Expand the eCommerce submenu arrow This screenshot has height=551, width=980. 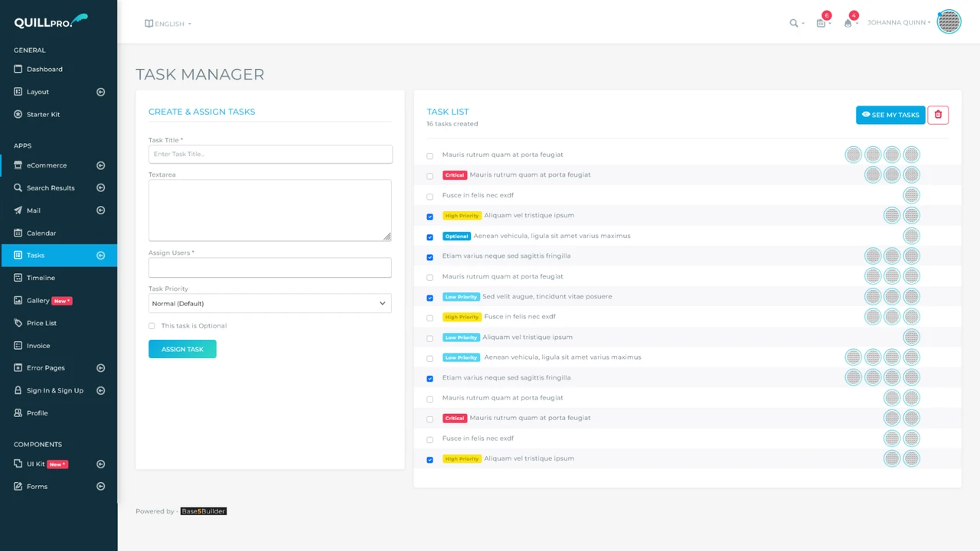point(100,165)
